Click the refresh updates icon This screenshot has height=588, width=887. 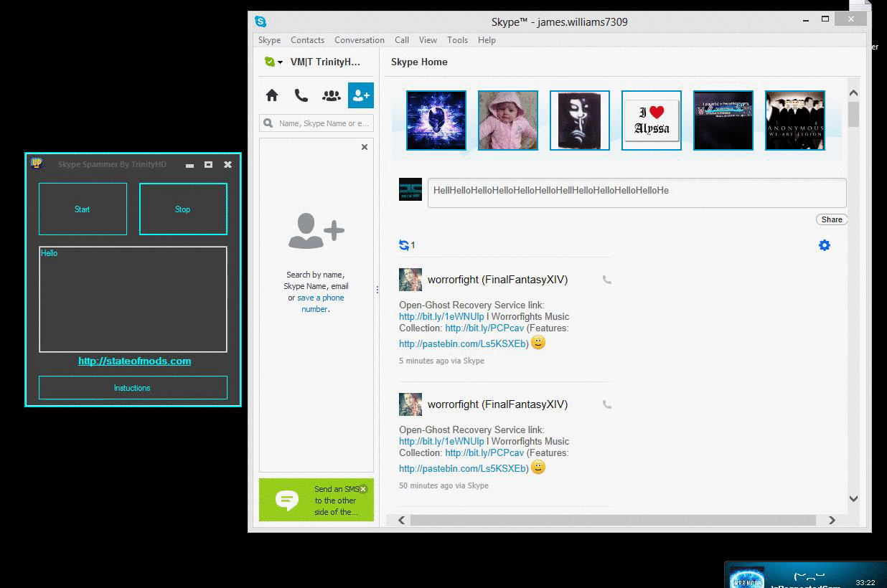(404, 245)
